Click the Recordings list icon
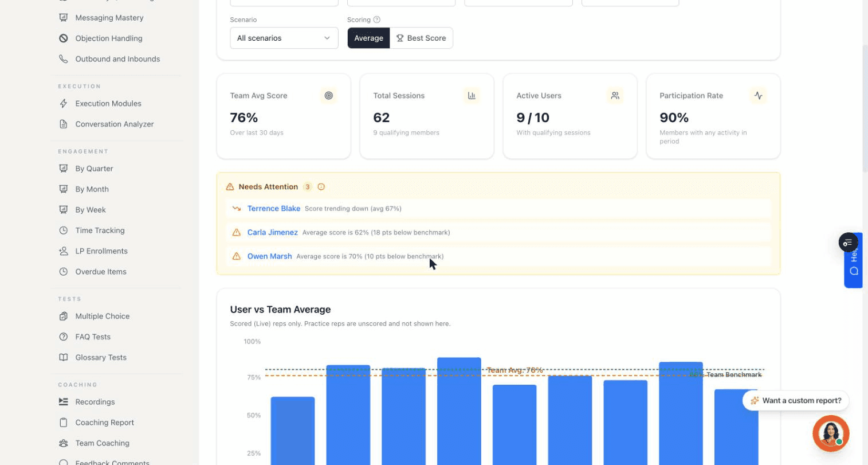This screenshot has width=868, height=465. click(64, 402)
